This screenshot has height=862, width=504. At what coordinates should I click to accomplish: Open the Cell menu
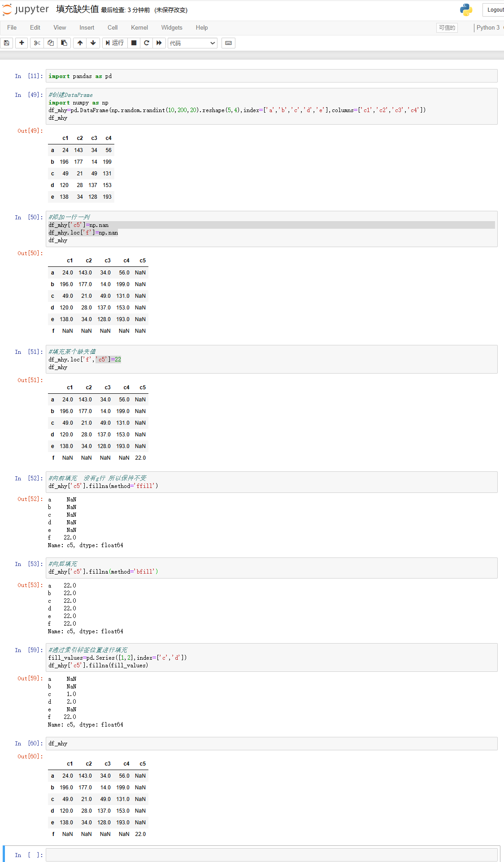113,28
